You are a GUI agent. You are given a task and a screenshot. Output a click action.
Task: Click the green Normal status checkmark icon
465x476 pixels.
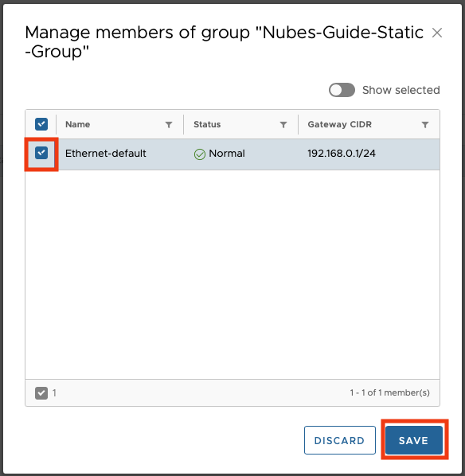click(x=200, y=154)
